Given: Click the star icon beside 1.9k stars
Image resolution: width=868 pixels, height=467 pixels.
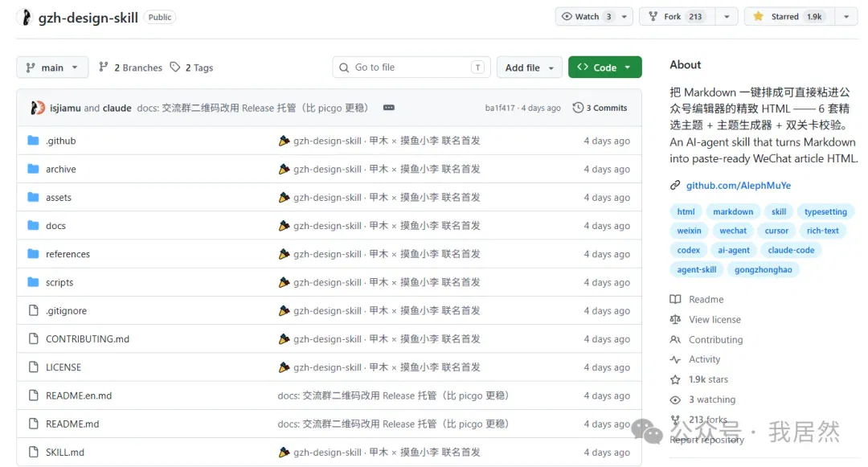Looking at the screenshot, I should (675, 379).
